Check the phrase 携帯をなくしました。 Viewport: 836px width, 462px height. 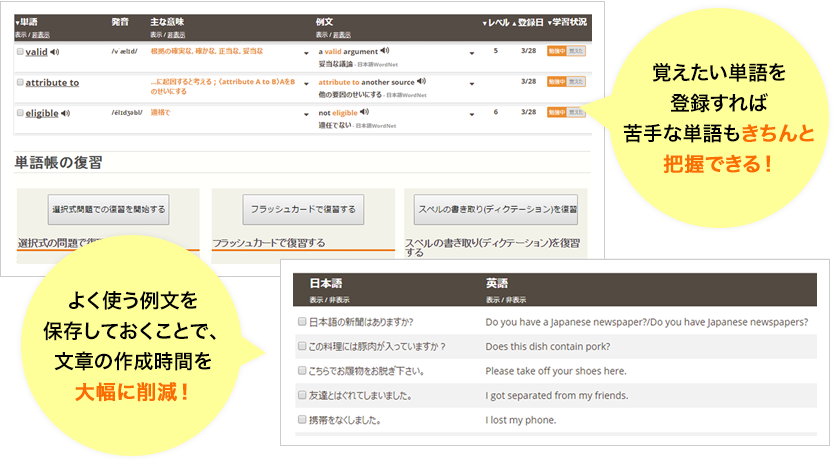pos(302,419)
